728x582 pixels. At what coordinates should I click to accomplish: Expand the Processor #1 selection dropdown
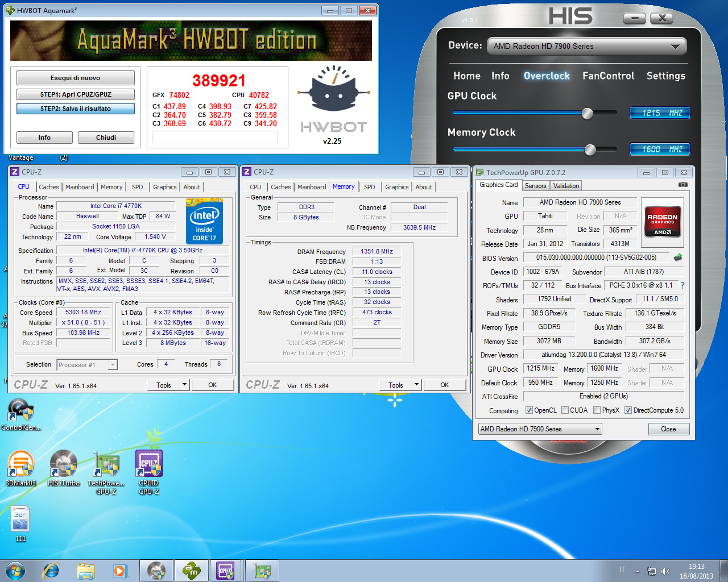(x=87, y=365)
